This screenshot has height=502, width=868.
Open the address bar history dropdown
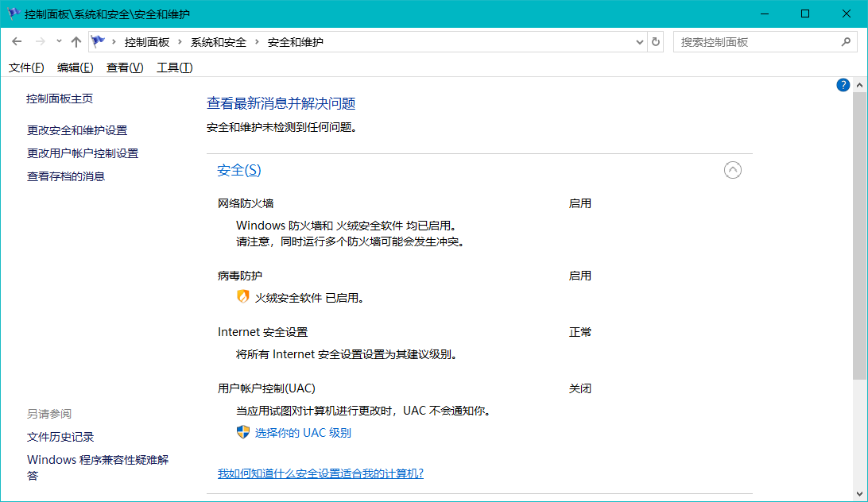tap(638, 41)
